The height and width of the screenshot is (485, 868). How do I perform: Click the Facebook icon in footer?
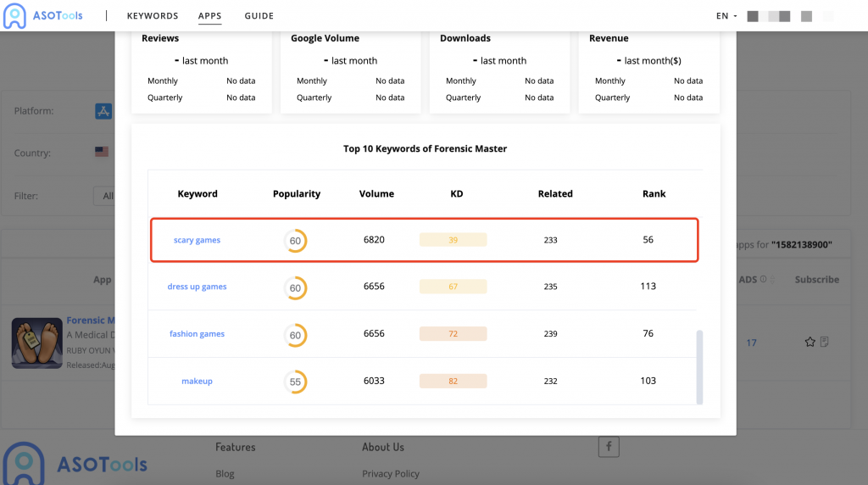[x=608, y=446]
